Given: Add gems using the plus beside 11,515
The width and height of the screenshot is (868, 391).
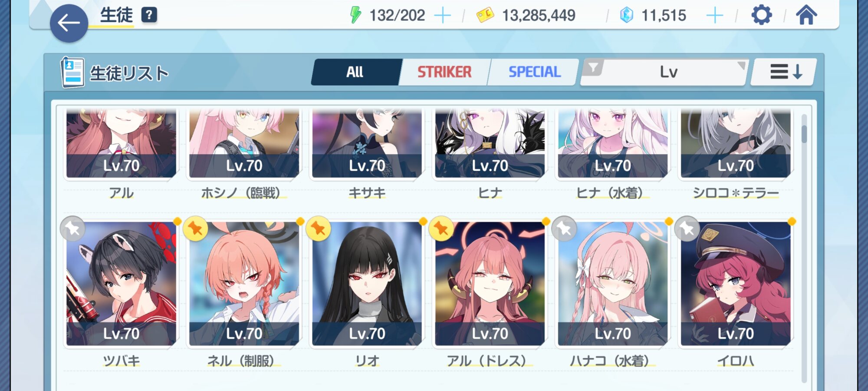Looking at the screenshot, I should click(x=714, y=16).
